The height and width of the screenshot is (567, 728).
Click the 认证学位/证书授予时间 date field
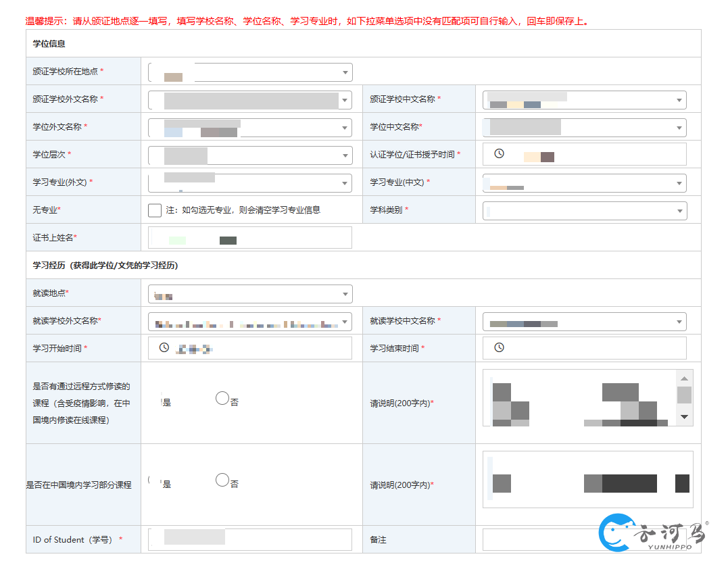[x=585, y=154]
